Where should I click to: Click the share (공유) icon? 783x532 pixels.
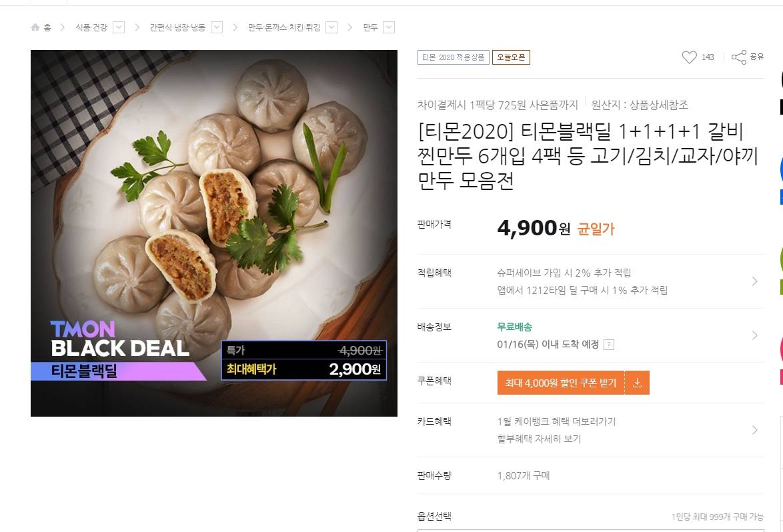tap(739, 57)
